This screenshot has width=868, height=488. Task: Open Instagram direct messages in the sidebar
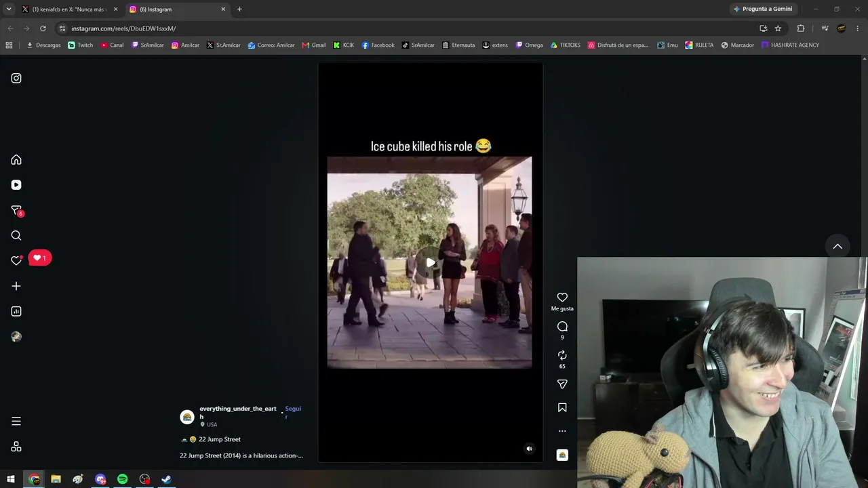point(16,211)
